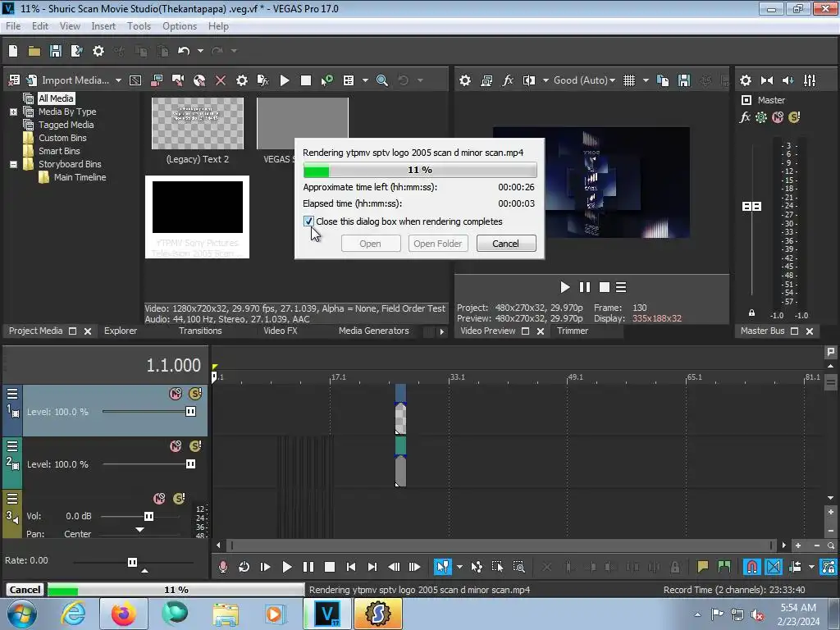Click Cancel button in status bar
Viewport: 840px width, 630px height.
coord(25,590)
